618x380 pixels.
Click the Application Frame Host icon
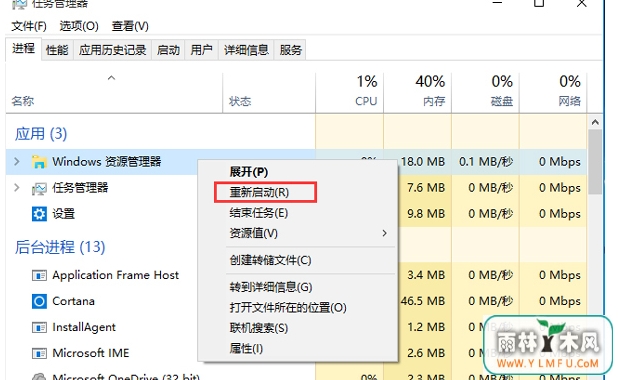39,275
